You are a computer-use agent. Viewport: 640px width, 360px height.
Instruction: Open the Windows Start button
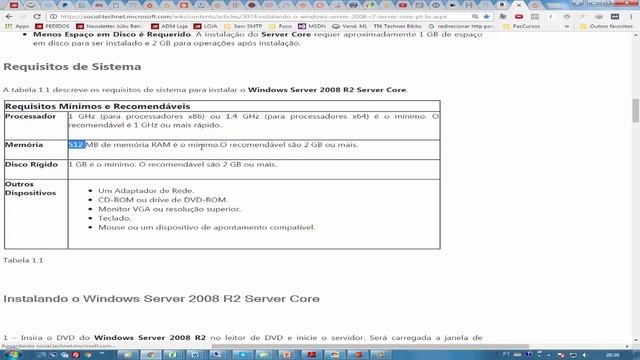point(12,355)
